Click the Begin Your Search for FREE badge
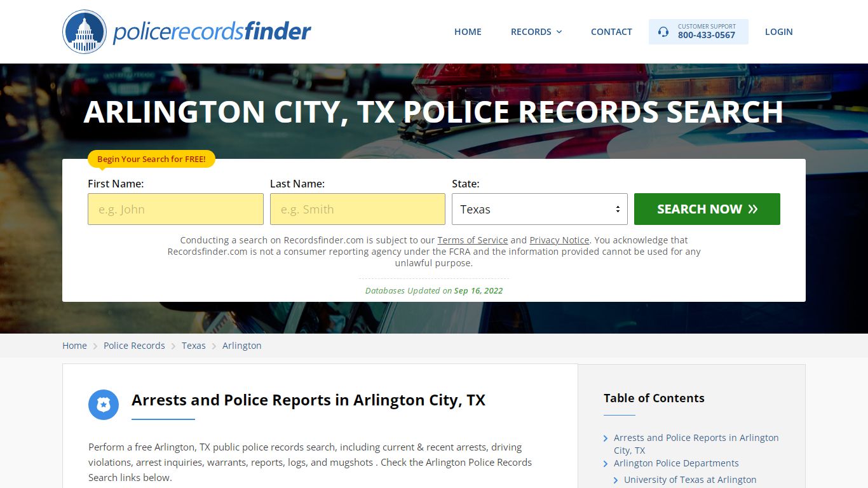This screenshot has width=868, height=488. coord(151,159)
